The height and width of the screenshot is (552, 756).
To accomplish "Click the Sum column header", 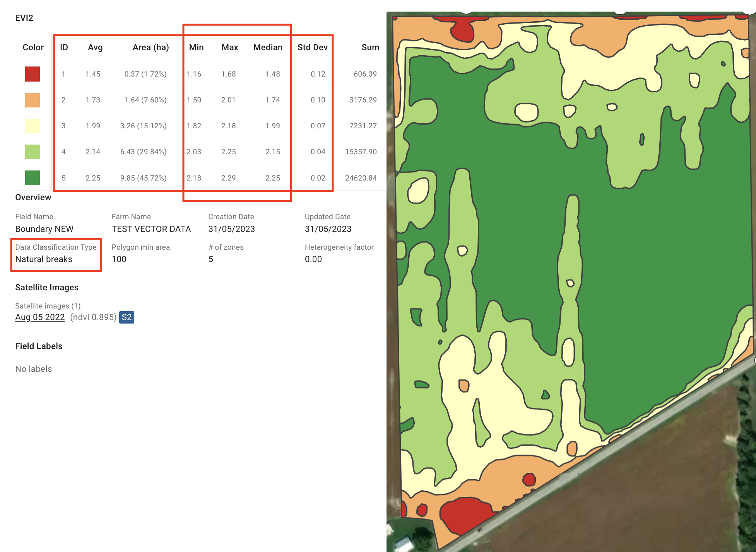I will tap(370, 47).
